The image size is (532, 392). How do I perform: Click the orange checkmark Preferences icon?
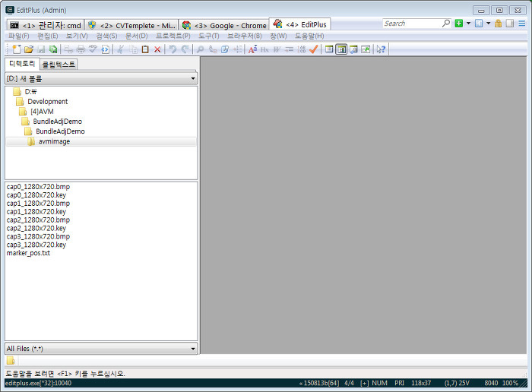[x=313, y=49]
